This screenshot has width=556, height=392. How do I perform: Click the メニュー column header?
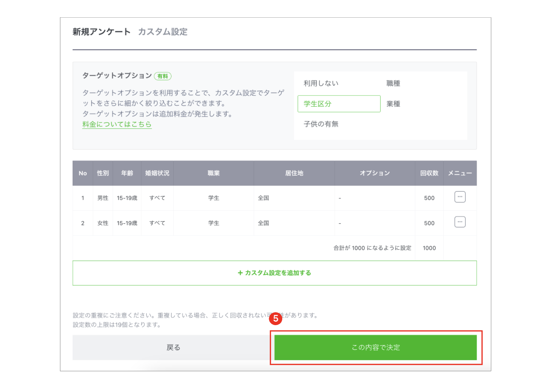click(460, 173)
